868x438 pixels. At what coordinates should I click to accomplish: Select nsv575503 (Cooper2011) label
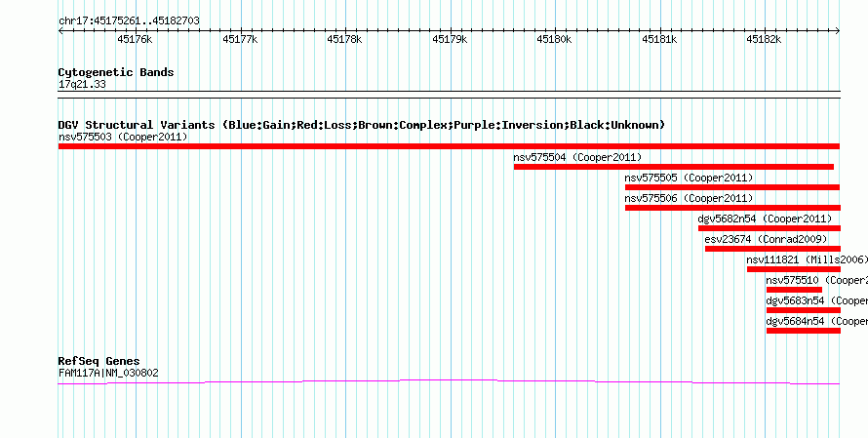coord(123,137)
